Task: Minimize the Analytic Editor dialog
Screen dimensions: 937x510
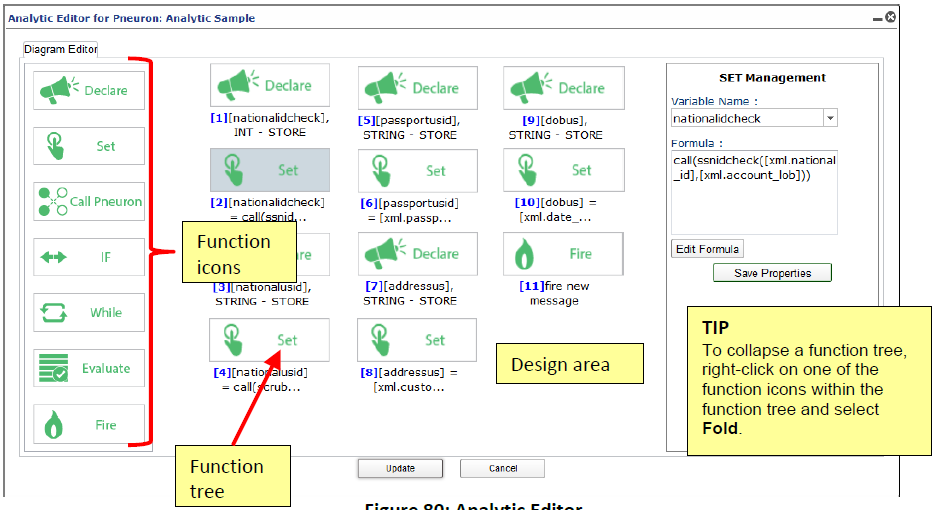Action: point(877,19)
